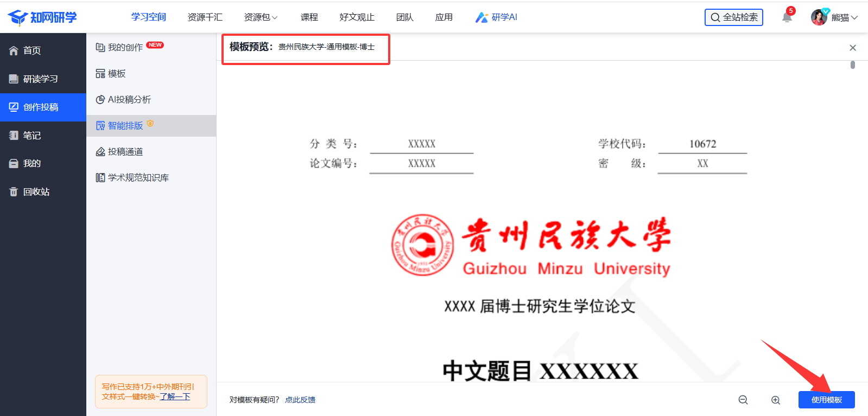
Task: Click the 使用模板 button
Action: coord(826,400)
